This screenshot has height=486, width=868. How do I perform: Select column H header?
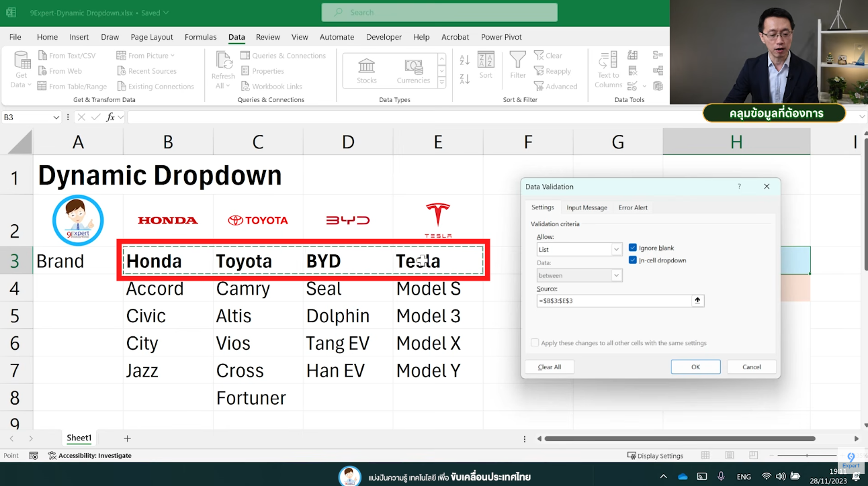(736, 142)
